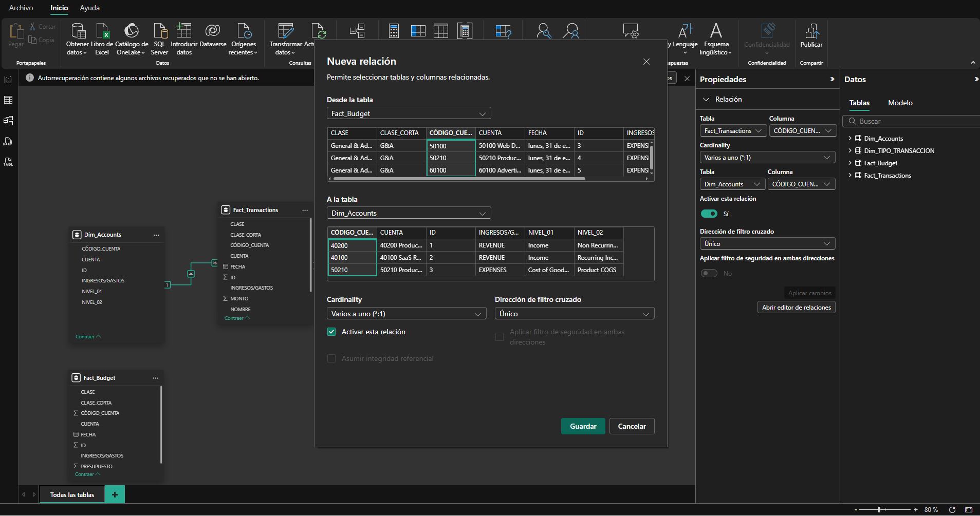980x516 pixels.
Task: Open Dim_Accounts card options menu
Action: click(x=156, y=235)
